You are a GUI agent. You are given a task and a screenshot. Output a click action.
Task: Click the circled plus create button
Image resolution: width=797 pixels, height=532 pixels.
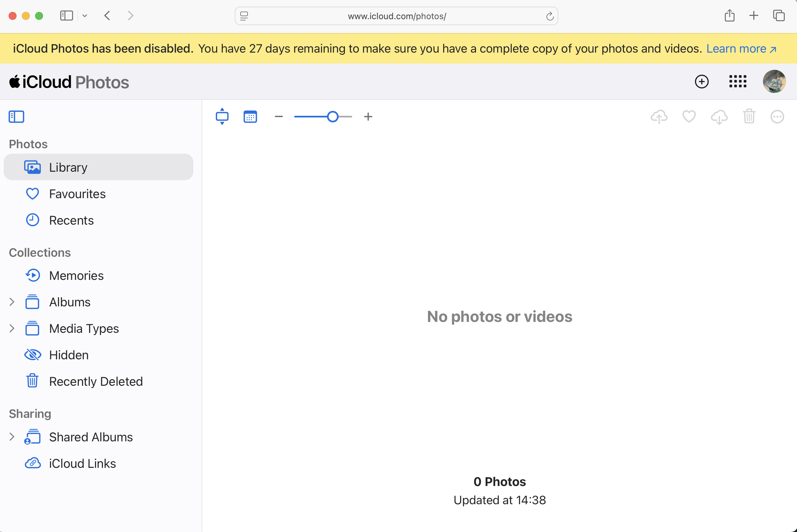(702, 81)
